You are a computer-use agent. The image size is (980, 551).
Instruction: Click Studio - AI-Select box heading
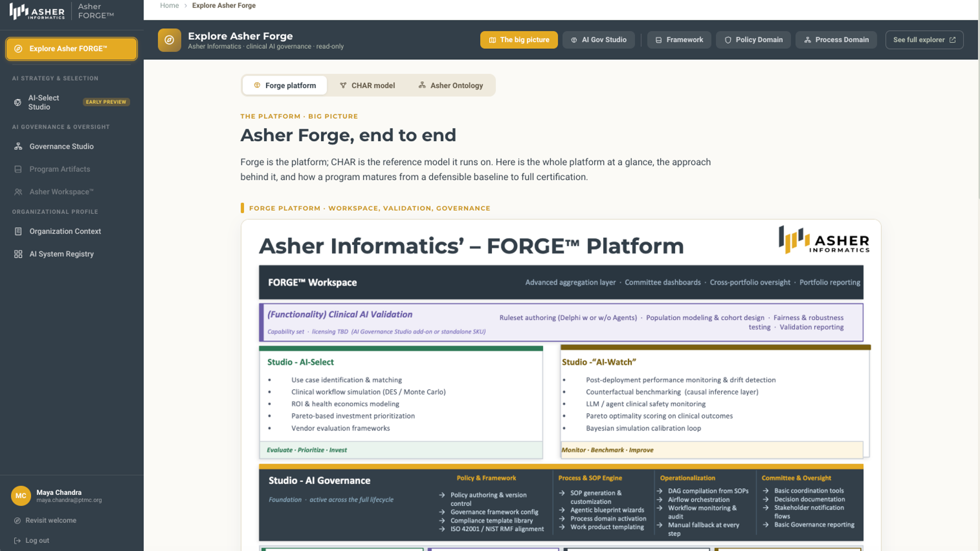coord(300,362)
